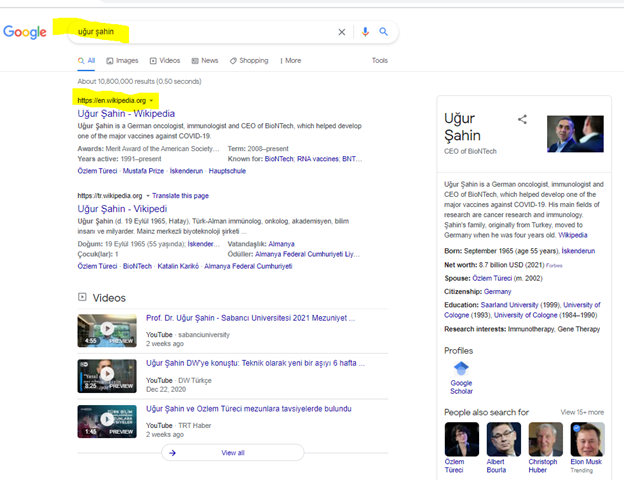Open the Saarland University link
This screenshot has height=480, width=624.
pyautogui.click(x=509, y=305)
